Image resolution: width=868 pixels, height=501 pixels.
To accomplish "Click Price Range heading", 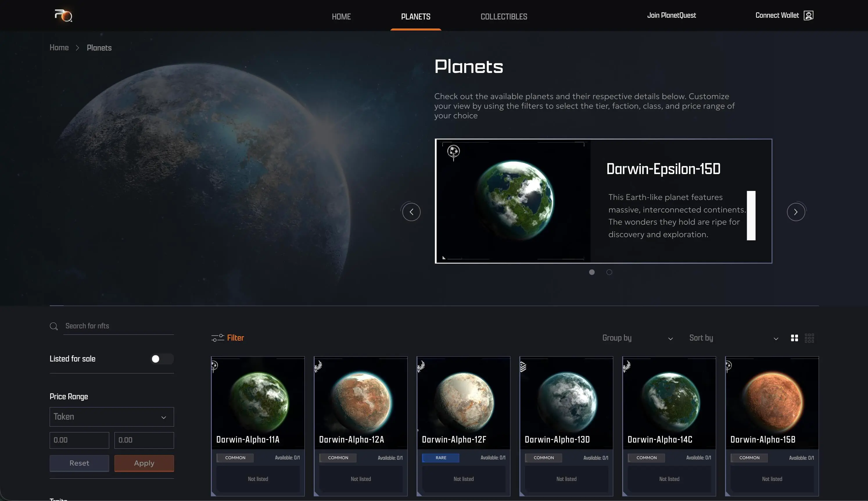I will [69, 397].
